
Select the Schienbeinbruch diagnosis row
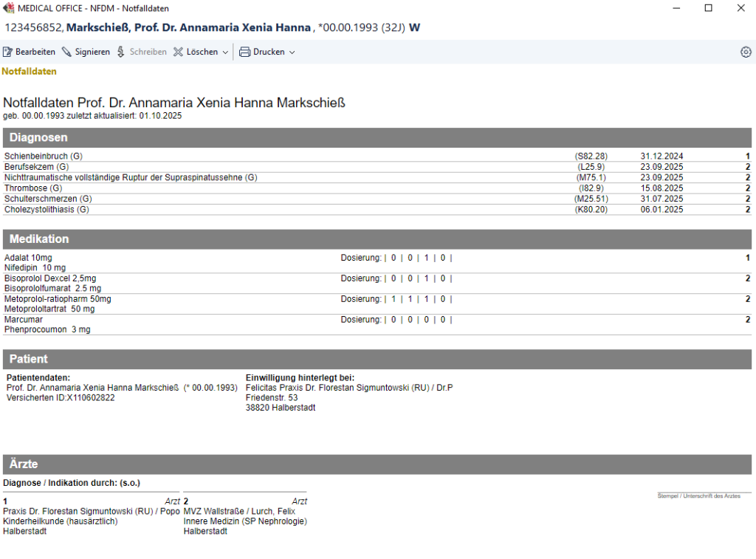(43, 157)
